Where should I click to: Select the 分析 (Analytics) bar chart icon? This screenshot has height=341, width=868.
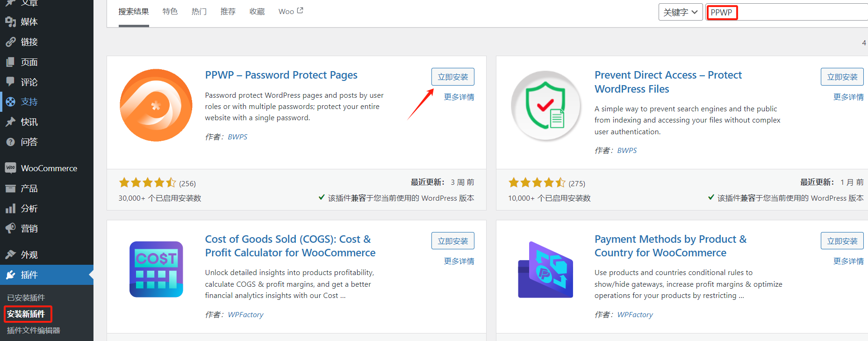tap(11, 208)
